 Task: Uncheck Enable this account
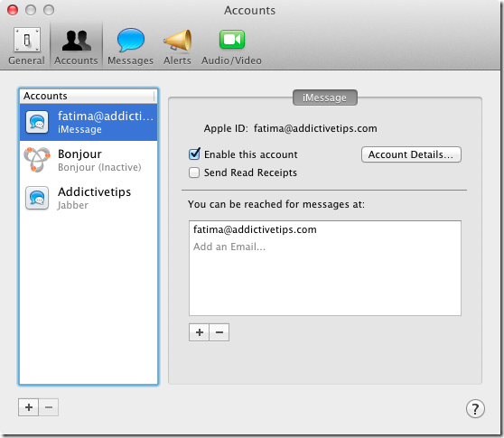click(x=194, y=154)
